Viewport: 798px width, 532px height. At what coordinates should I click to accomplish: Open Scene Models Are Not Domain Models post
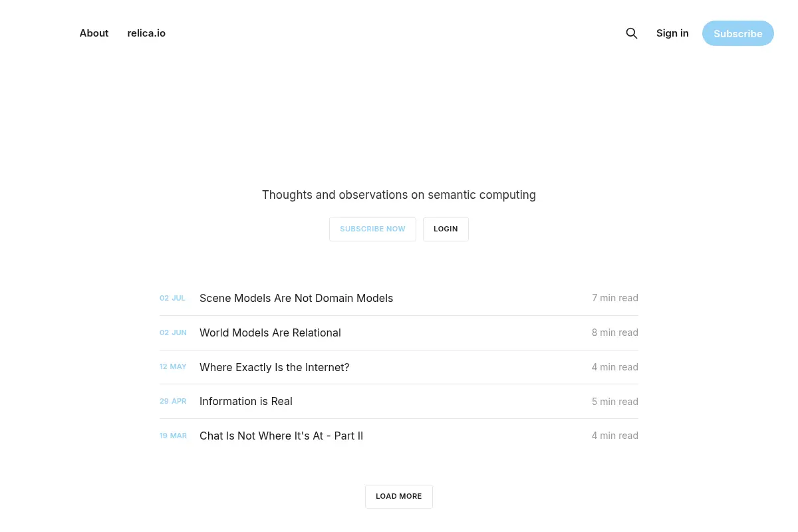[x=297, y=298]
